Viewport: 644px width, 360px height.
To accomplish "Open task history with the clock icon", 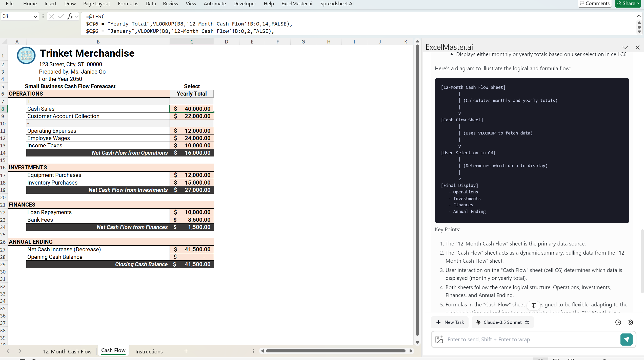I will [618, 322].
